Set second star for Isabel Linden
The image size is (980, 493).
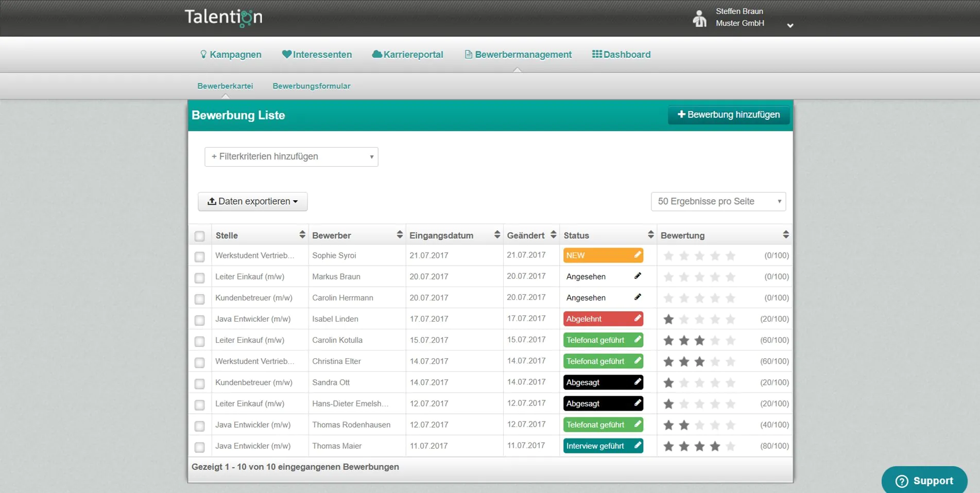pyautogui.click(x=684, y=319)
